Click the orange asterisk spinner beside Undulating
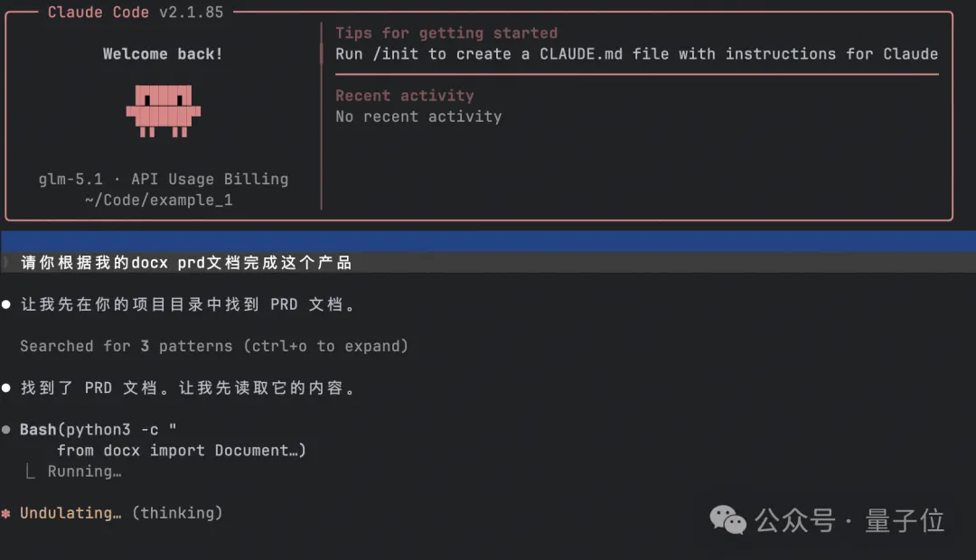The image size is (976, 560). click(x=6, y=513)
